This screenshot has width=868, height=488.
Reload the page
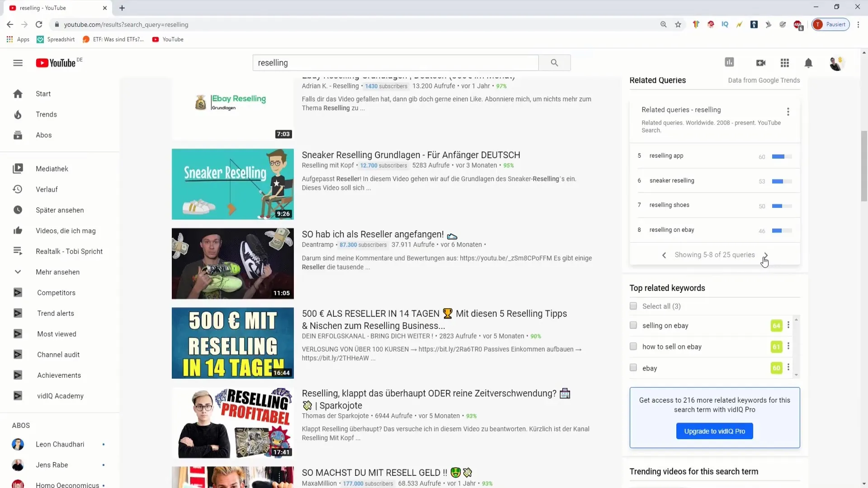pyautogui.click(x=39, y=24)
